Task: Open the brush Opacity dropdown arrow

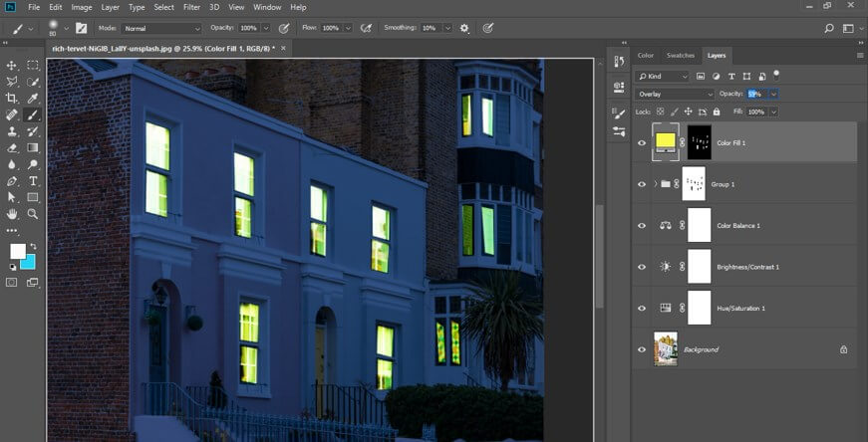Action: click(x=265, y=28)
